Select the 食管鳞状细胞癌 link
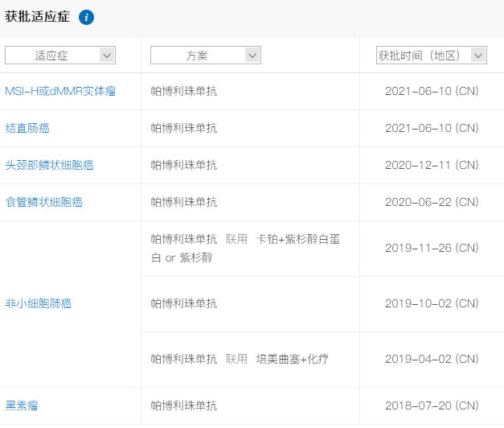Image resolution: width=504 pixels, height=428 pixels. point(43,203)
